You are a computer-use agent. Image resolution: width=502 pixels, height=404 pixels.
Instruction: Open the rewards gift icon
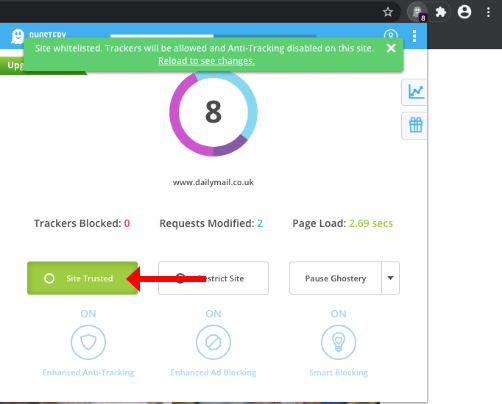(416, 125)
